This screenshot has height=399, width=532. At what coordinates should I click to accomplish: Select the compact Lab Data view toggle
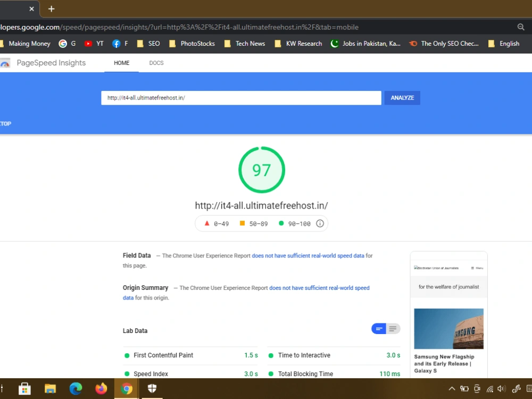[x=379, y=328]
